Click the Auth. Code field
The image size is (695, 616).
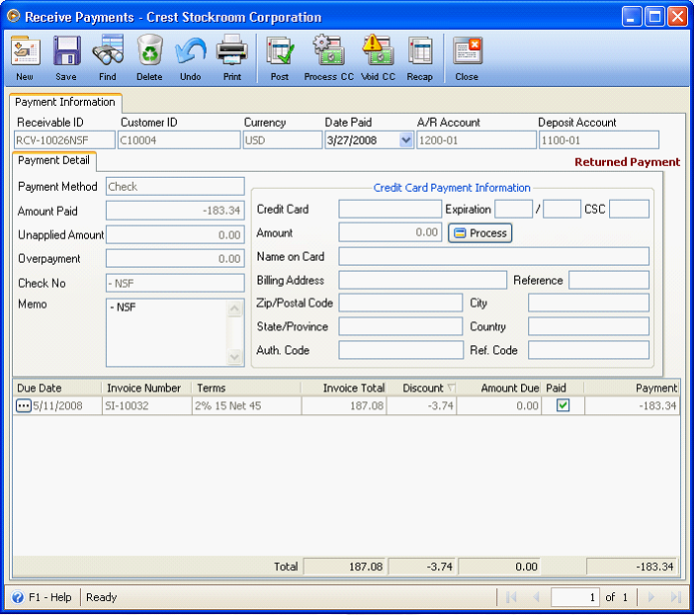pyautogui.click(x=401, y=350)
